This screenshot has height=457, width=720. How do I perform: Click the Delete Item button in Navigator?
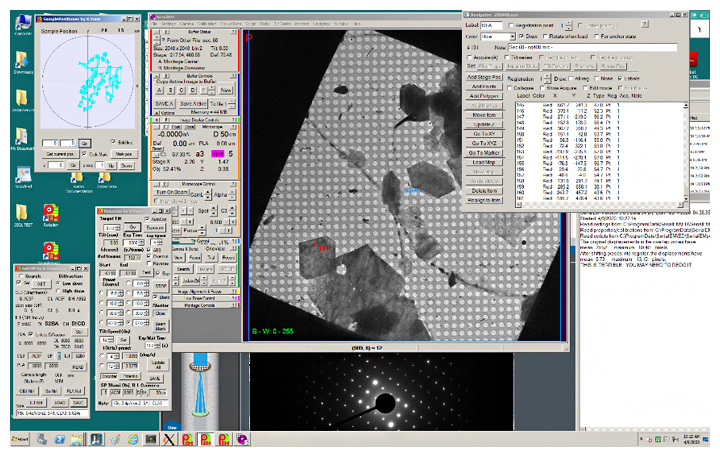(x=486, y=190)
